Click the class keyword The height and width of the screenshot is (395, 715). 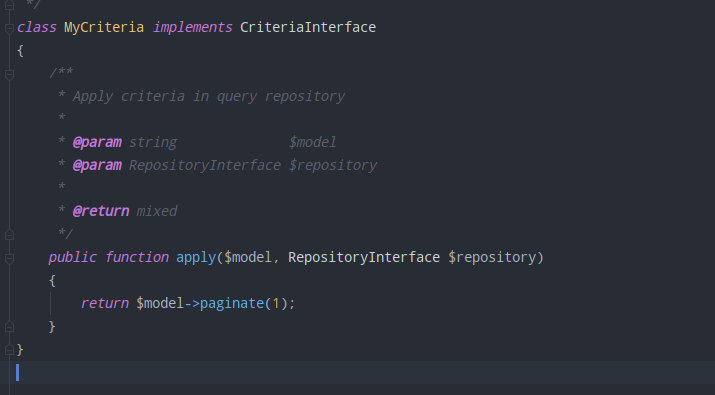tap(37, 27)
